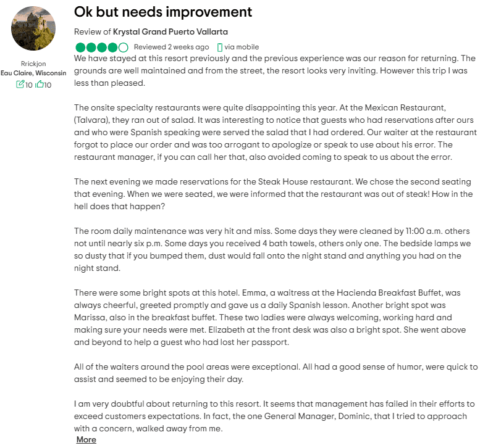Viewport: 488px width, 448px height.
Task: Click the via mobile label
Action: (242, 47)
